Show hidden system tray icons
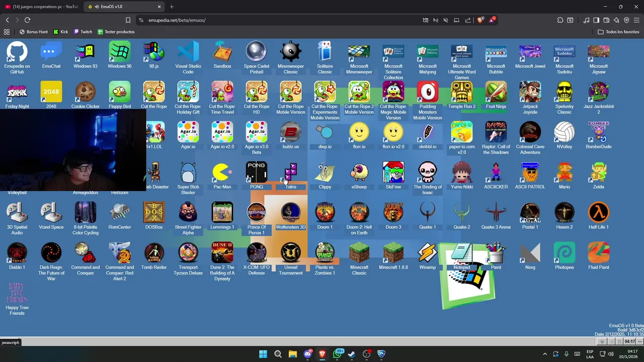 pos(544,354)
